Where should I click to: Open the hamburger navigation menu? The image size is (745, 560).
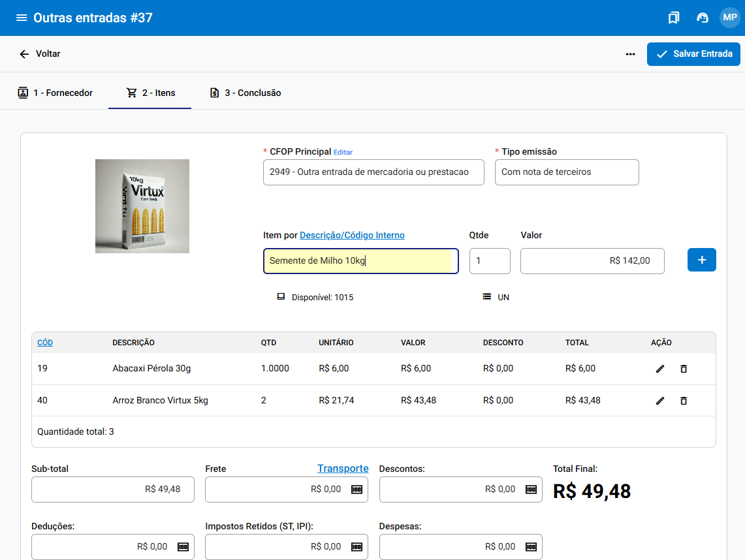coord(22,18)
